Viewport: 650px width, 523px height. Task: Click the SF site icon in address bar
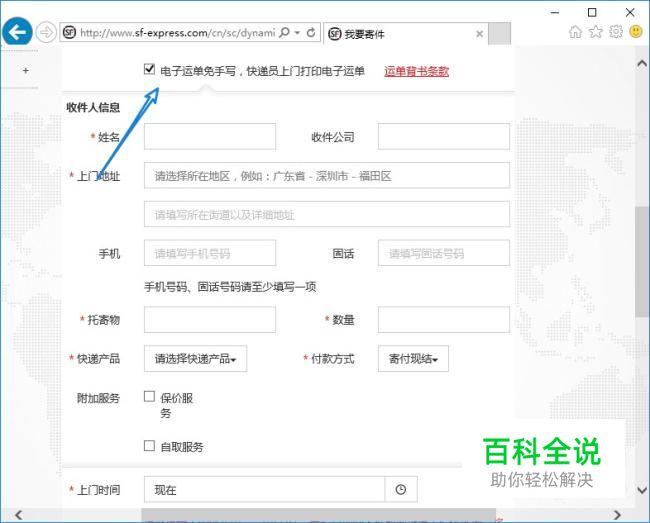(69, 32)
